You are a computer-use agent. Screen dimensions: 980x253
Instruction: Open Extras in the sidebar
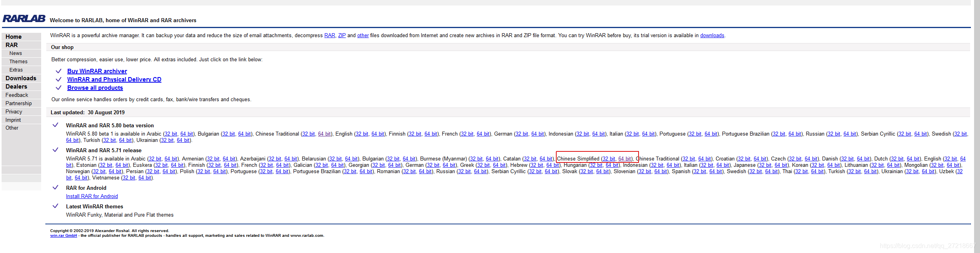tap(16, 70)
